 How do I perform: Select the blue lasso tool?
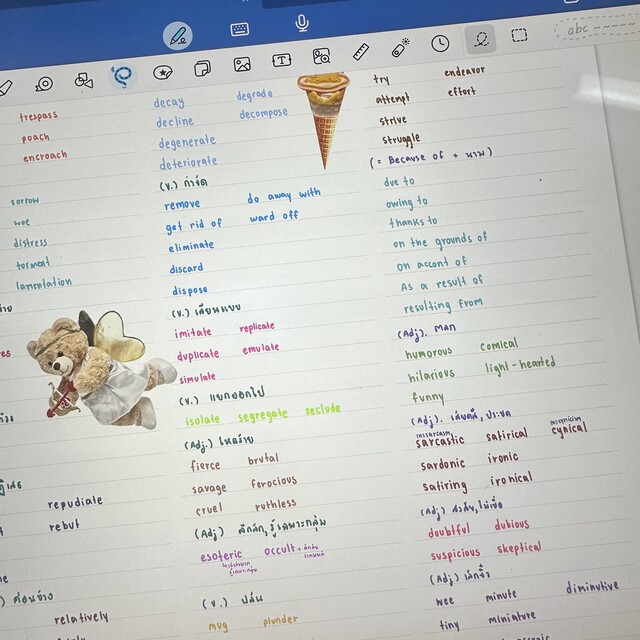122,75
